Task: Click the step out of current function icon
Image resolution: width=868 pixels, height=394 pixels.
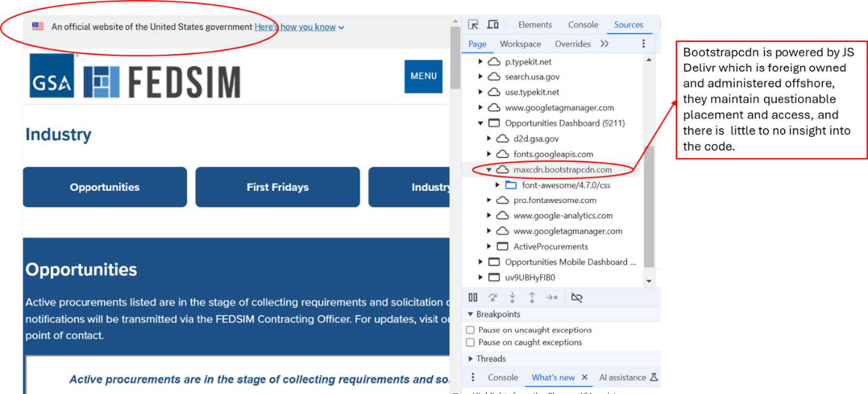Action: [x=530, y=297]
